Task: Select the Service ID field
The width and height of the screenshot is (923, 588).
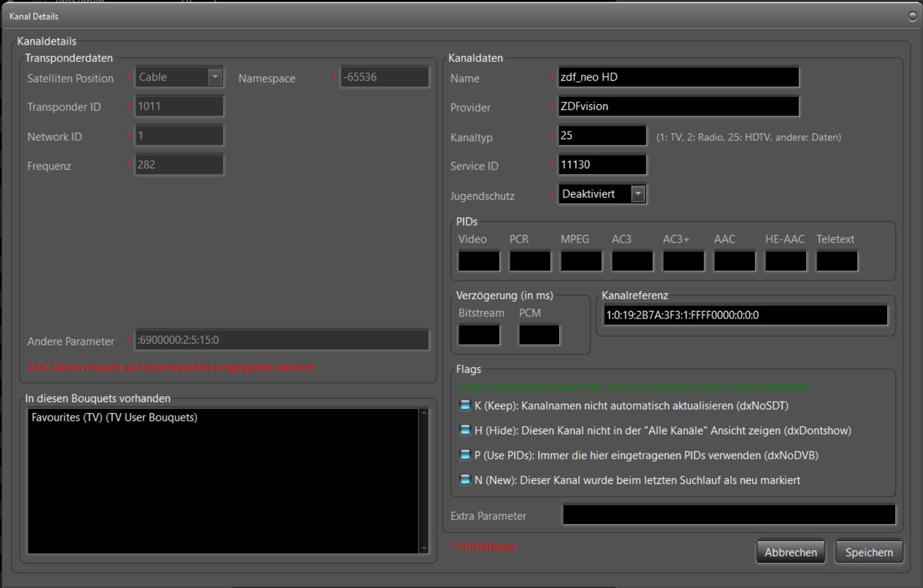Action: 602,165
